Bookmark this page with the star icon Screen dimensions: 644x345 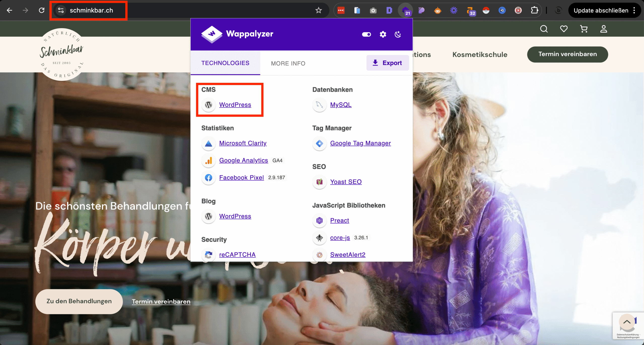pyautogui.click(x=318, y=10)
